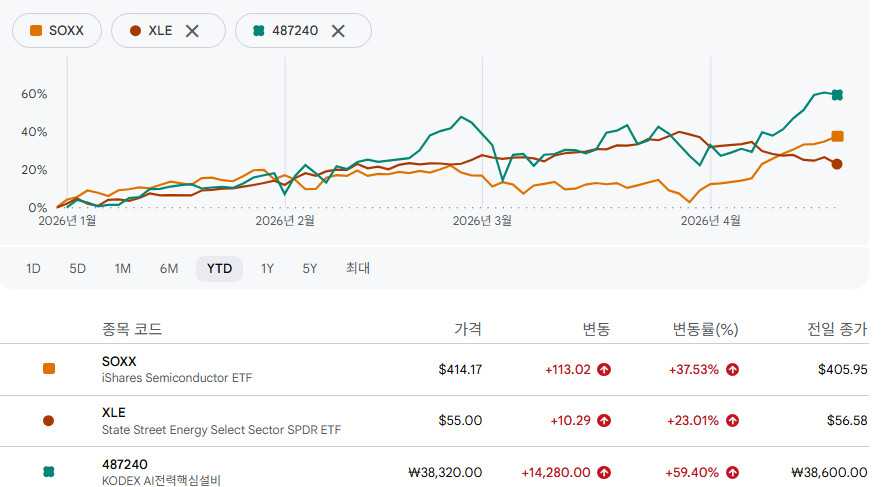Select the 최대 time range
The image size is (883, 487).
(357, 268)
